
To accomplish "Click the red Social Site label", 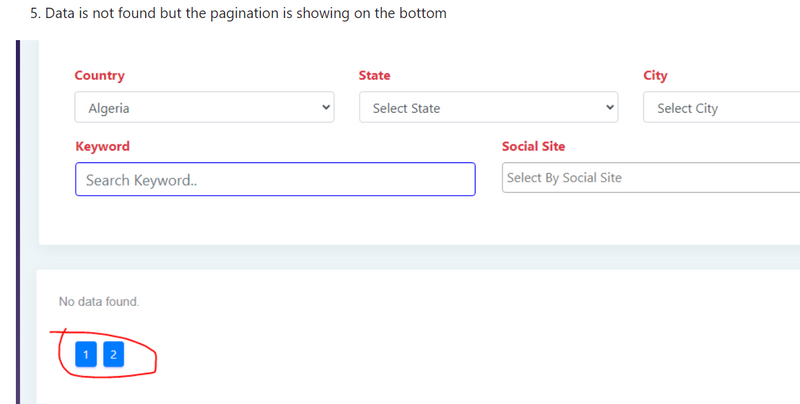I will pos(533,146).
